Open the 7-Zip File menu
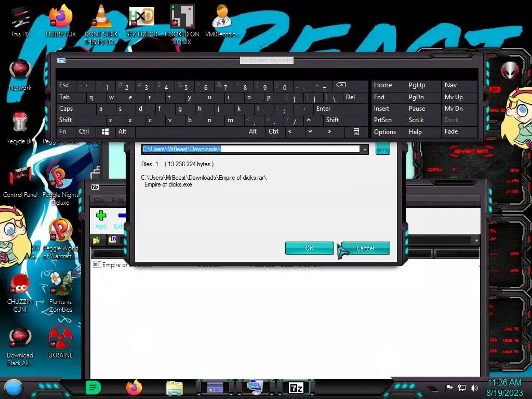The height and width of the screenshot is (399, 532). 99,201
